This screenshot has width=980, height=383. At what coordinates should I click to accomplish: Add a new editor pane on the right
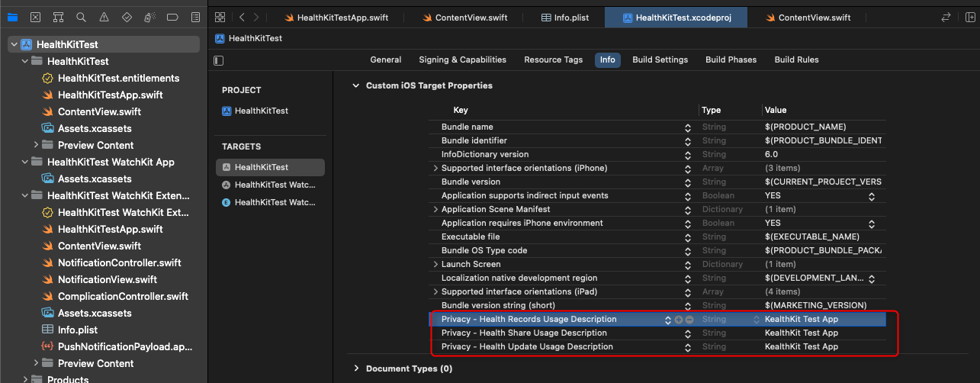pos(968,17)
